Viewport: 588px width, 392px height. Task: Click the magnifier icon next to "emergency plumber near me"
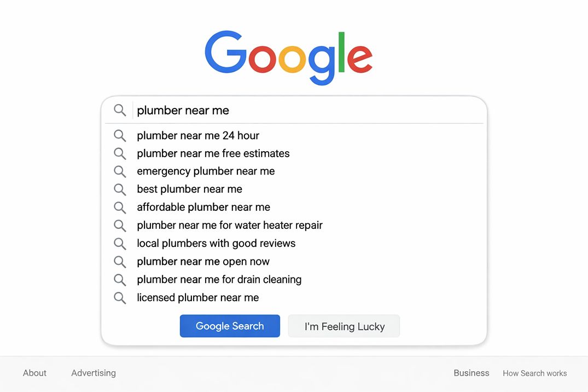(120, 171)
